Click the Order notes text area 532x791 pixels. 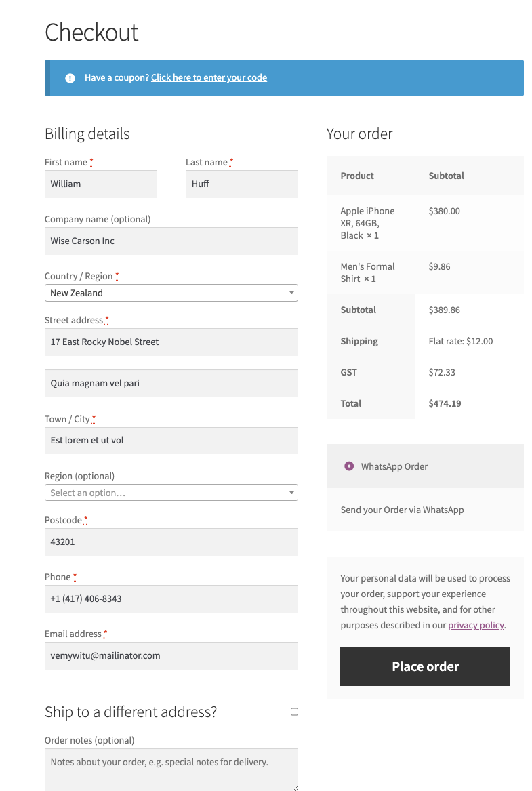tap(171, 770)
